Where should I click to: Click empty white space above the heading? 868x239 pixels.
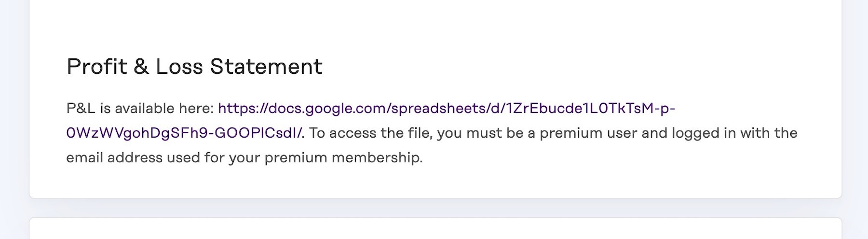click(434, 24)
